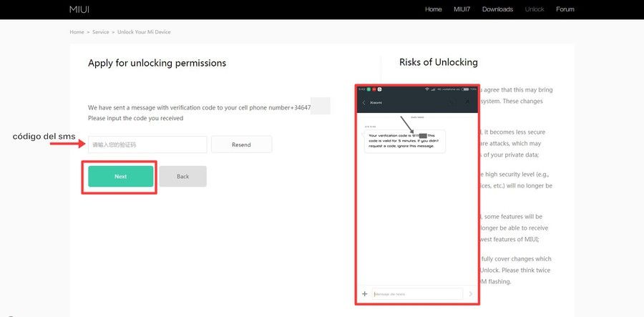Go to Downloads in the top navigation
Screen dimensions: 644x317
click(x=497, y=9)
